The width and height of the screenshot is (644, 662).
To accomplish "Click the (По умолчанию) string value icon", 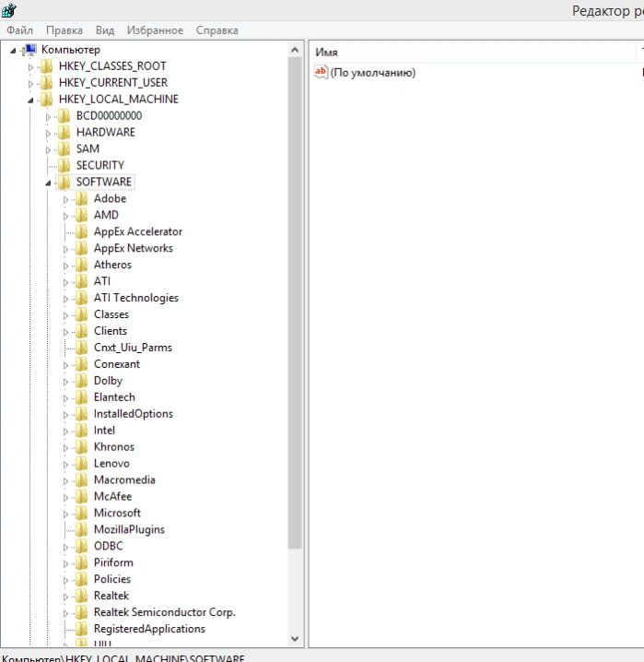I will point(321,72).
